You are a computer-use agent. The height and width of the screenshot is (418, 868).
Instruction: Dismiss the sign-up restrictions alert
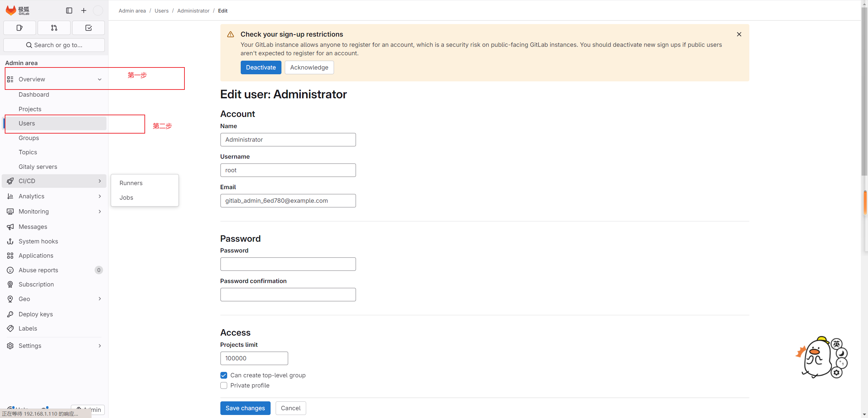[739, 34]
